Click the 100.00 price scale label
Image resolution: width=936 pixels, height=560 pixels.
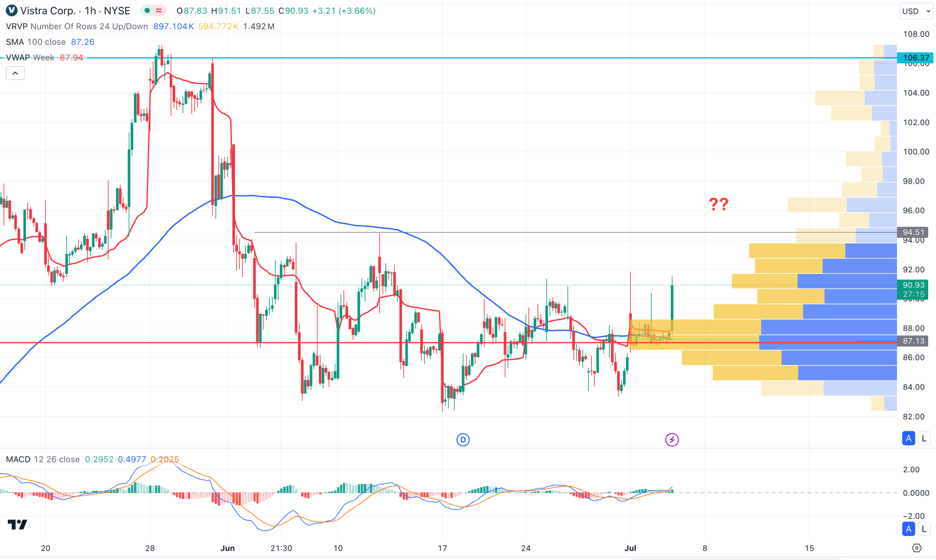pos(916,152)
